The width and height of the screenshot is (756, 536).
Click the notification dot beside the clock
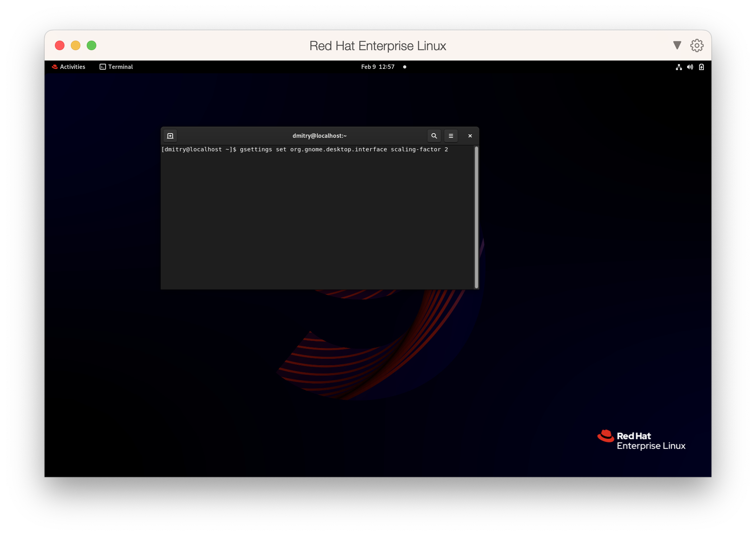(405, 67)
